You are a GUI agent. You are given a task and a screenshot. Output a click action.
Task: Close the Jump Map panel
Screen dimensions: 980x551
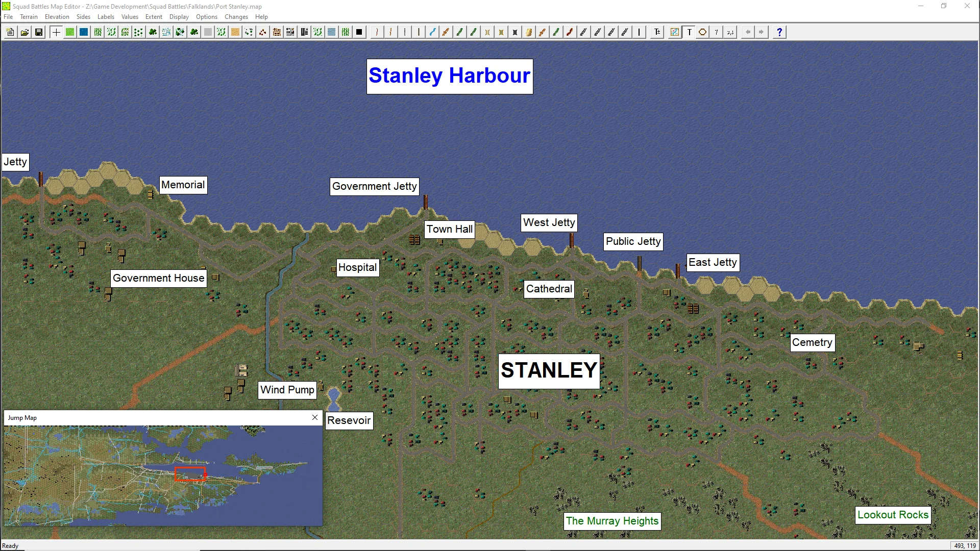[x=315, y=417]
